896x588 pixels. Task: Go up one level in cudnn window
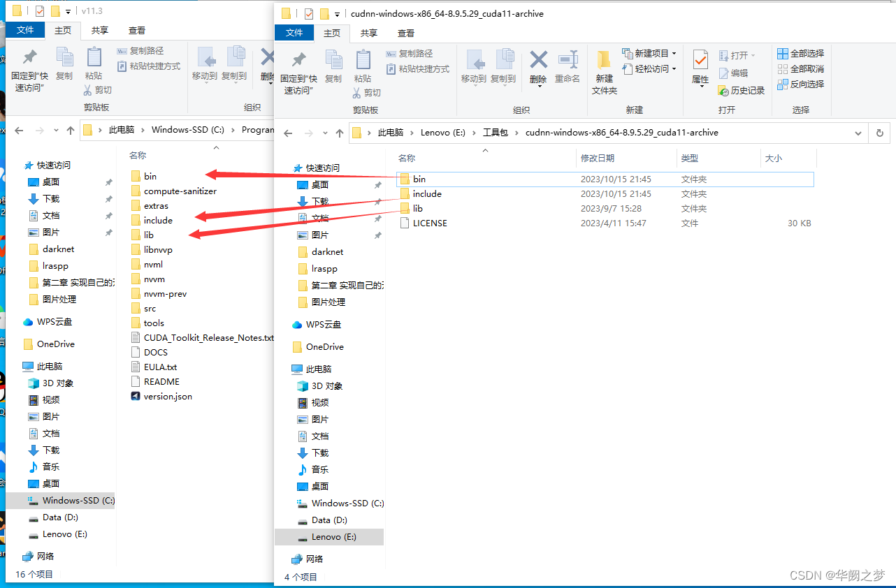340,133
